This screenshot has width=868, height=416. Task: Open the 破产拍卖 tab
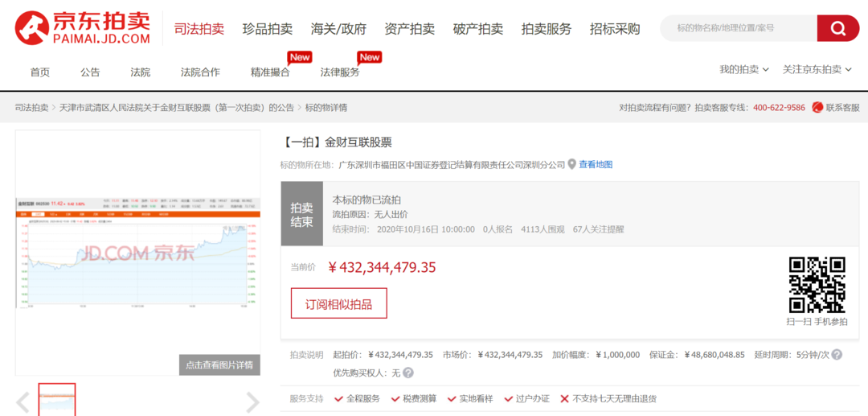(x=477, y=29)
